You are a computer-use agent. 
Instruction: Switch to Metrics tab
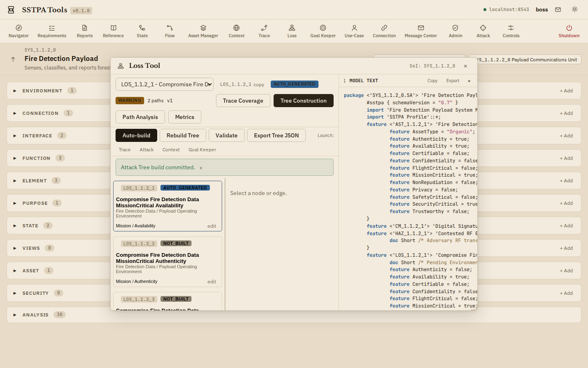(x=185, y=117)
